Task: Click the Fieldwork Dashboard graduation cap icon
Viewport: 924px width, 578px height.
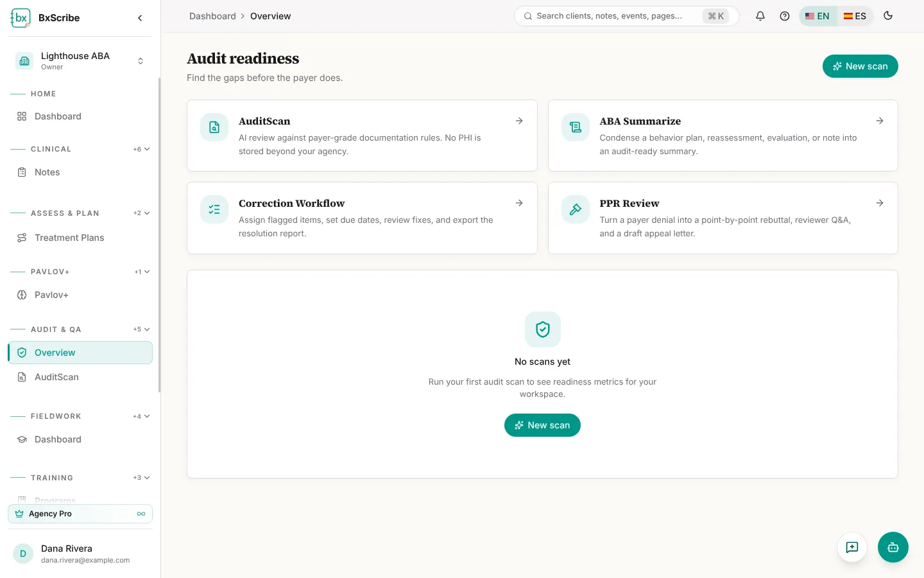Action: pos(22,439)
